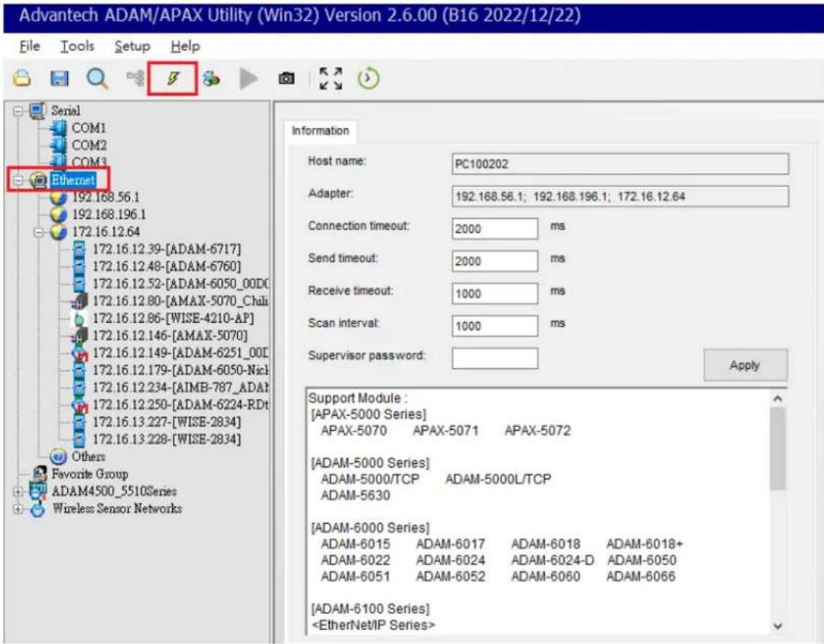Open the Setup menu
This screenshot has height=644, width=824.
[132, 46]
